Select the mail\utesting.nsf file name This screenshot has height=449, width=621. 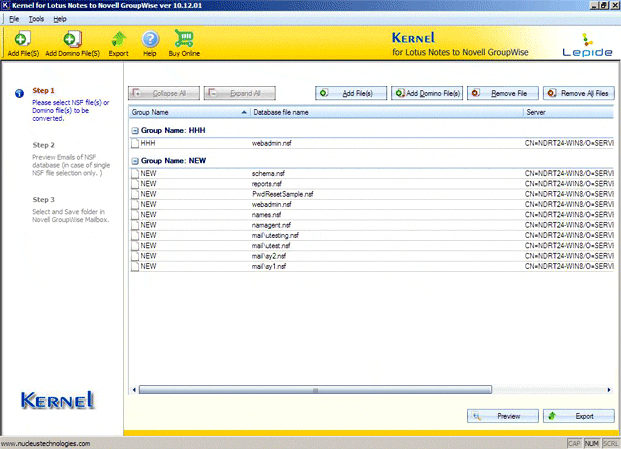point(275,235)
